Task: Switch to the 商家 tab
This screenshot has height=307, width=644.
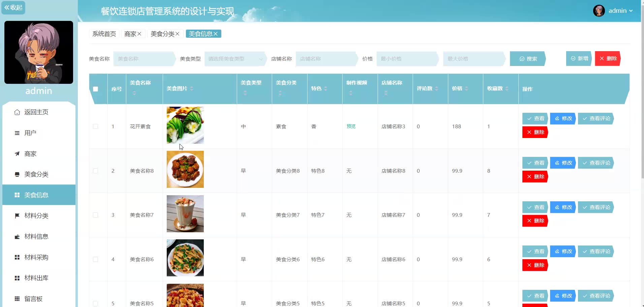Action: tap(130, 34)
